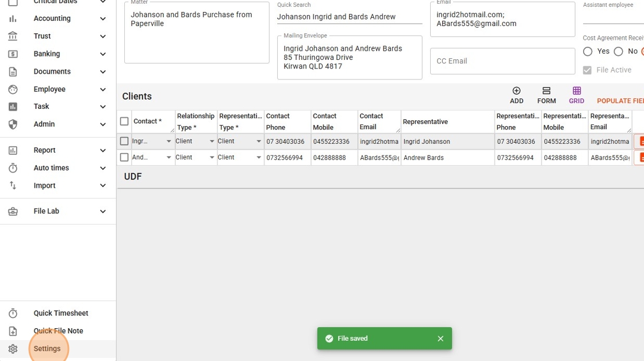Open Relationship Type dropdown for Ingrid's row
Viewport: 644px width, 361px height.
pyautogui.click(x=212, y=141)
